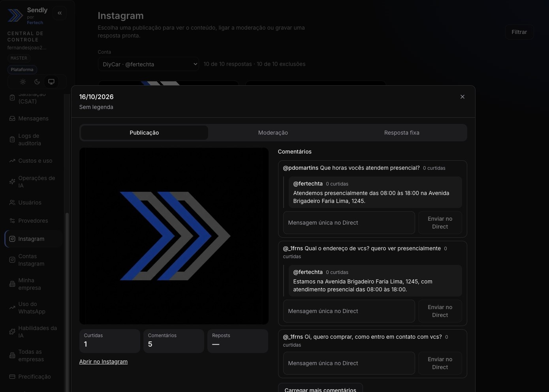Click the Usuários people icon
The height and width of the screenshot is (392, 549).
click(x=12, y=203)
